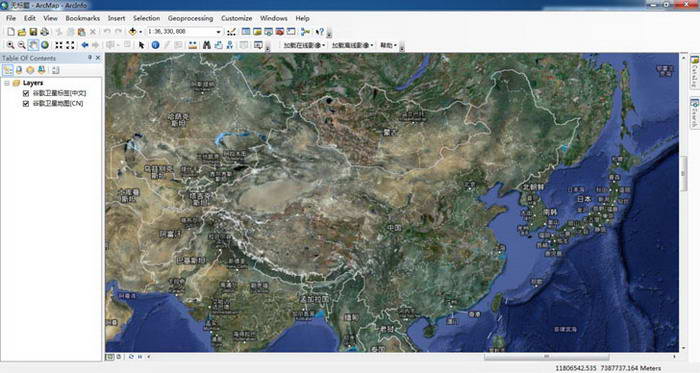700x373 pixels.
Task: Collapse the Layers data frame node
Action: click(7, 83)
